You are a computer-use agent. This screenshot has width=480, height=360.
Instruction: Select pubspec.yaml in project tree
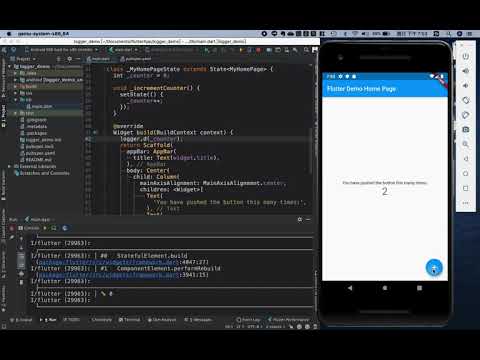coord(38,153)
